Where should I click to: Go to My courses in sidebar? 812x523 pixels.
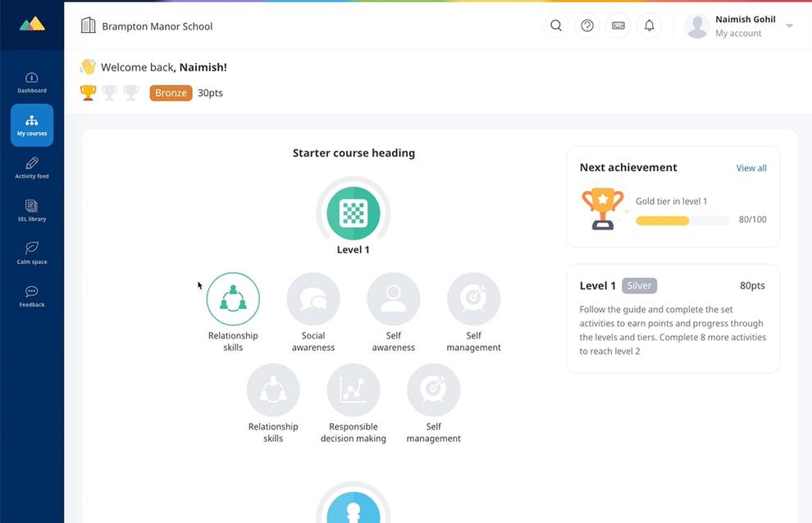(x=32, y=125)
